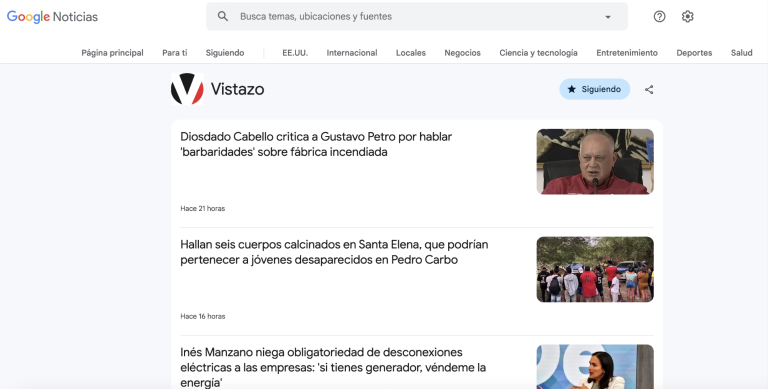Open Ciencia y tecnología section
768x389 pixels.
tap(538, 53)
